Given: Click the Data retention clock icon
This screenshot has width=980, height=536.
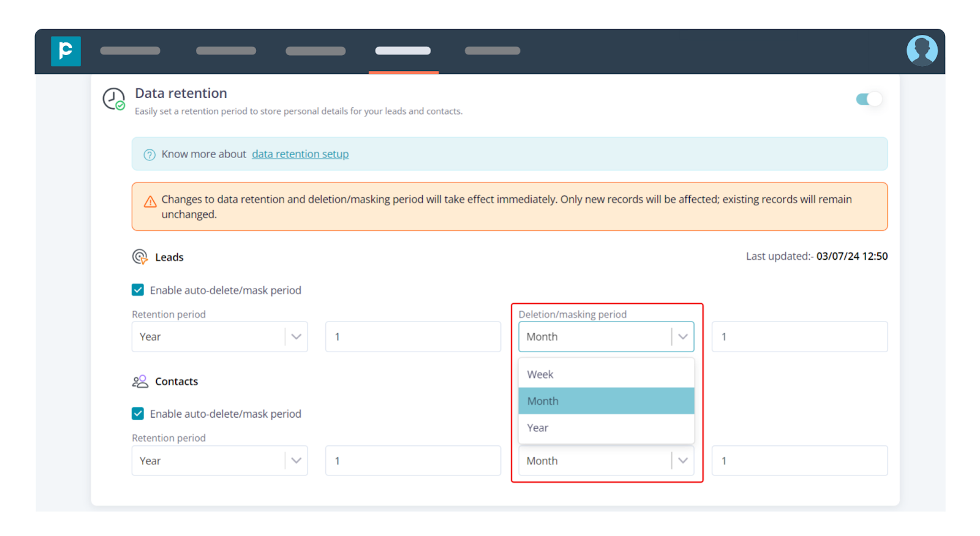Looking at the screenshot, I should point(113,99).
